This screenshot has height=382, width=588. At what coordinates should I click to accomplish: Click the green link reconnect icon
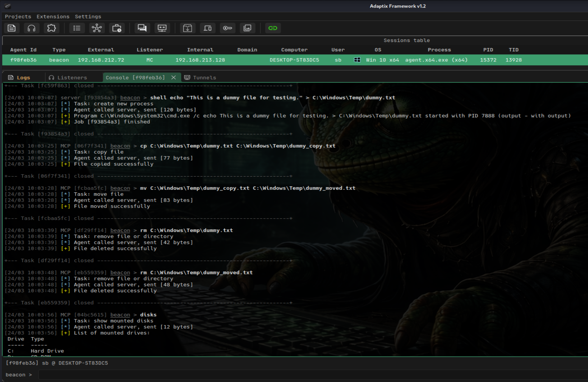(273, 28)
